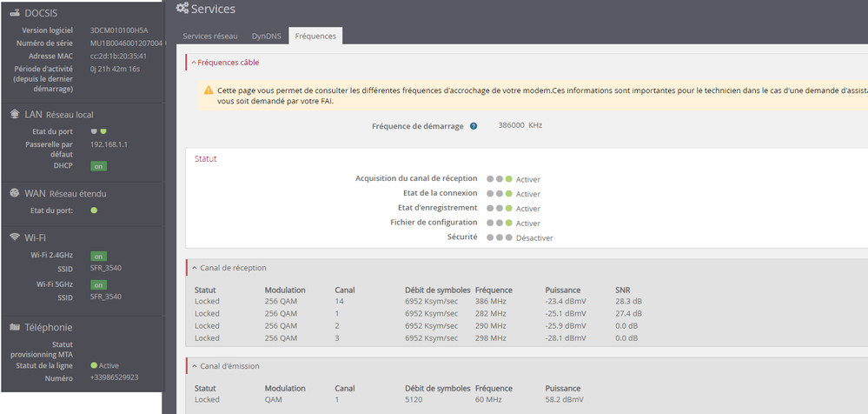Click the WAN Etat du port indicator
868x414 pixels.
tap(94, 210)
